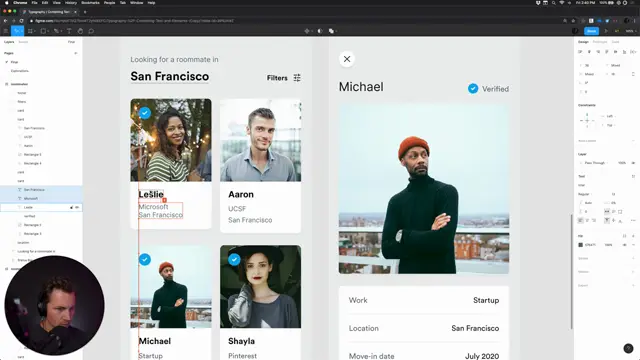Click the Verified badge checkmark beside Michael
The image size is (640, 360).
pos(473,89)
